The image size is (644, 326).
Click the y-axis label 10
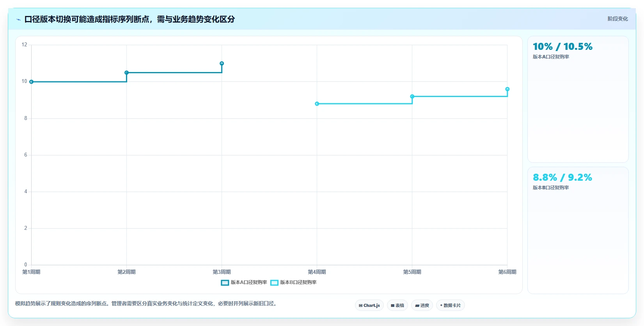pos(25,81)
